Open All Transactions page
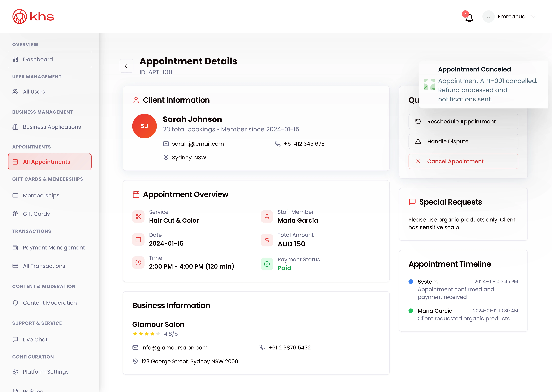Screen dimensions: 552x392 pyautogui.click(x=50, y=266)
